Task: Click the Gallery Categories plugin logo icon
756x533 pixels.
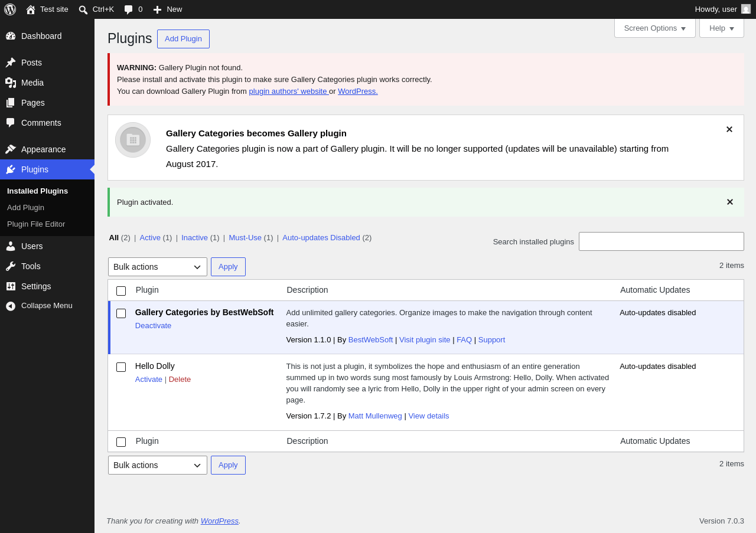Action: click(133, 140)
